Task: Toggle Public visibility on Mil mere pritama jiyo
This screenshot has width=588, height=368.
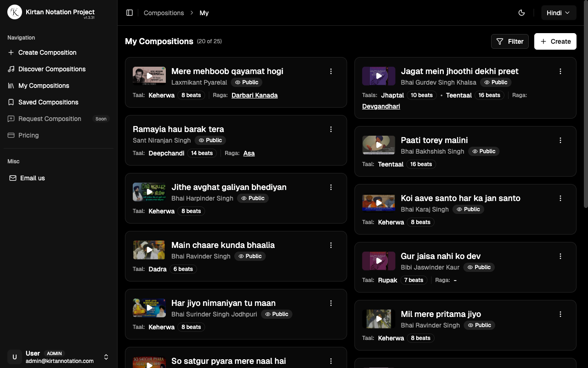Action: click(479, 325)
